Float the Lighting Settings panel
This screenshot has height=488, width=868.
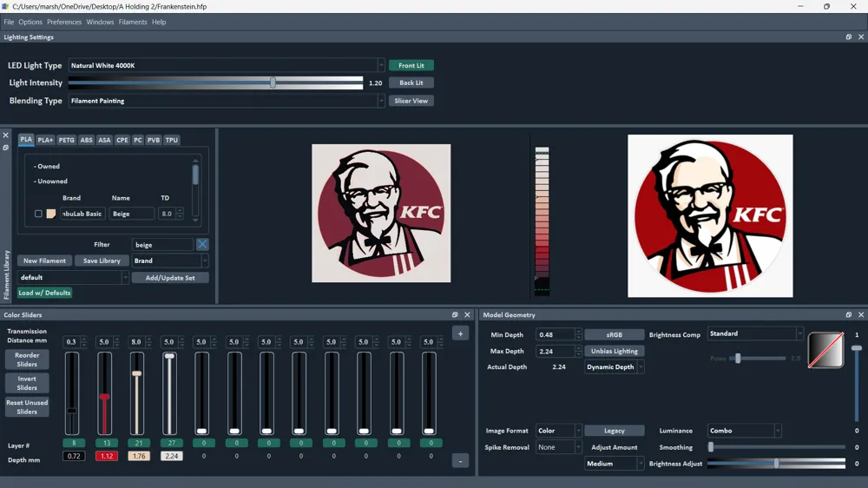click(849, 37)
